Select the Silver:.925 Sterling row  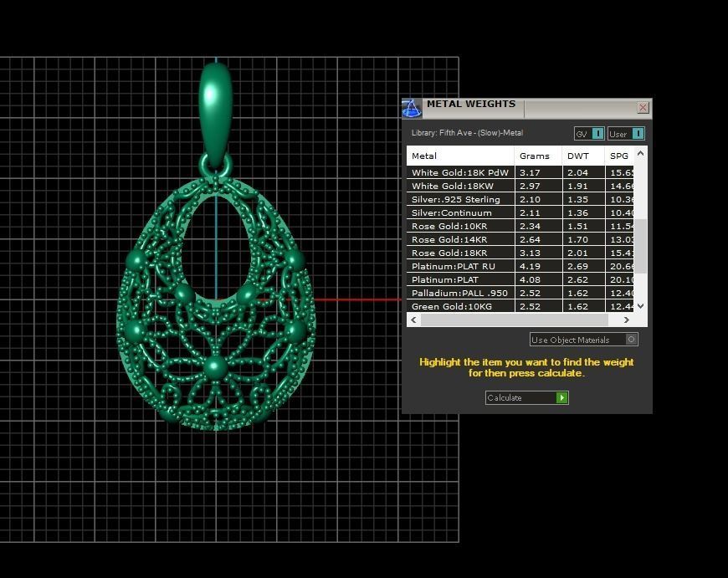click(x=520, y=200)
